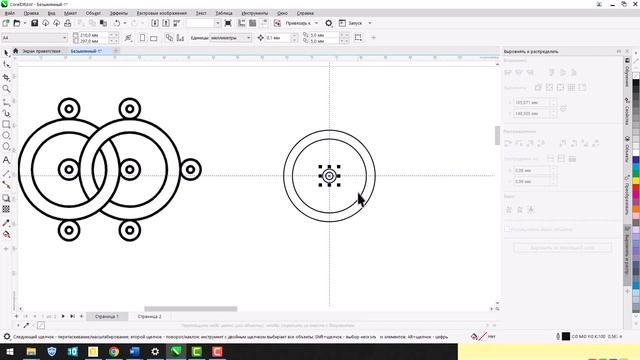Click the Full-screen preview icon
This screenshot has width=640, height=360.
tap(228, 23)
